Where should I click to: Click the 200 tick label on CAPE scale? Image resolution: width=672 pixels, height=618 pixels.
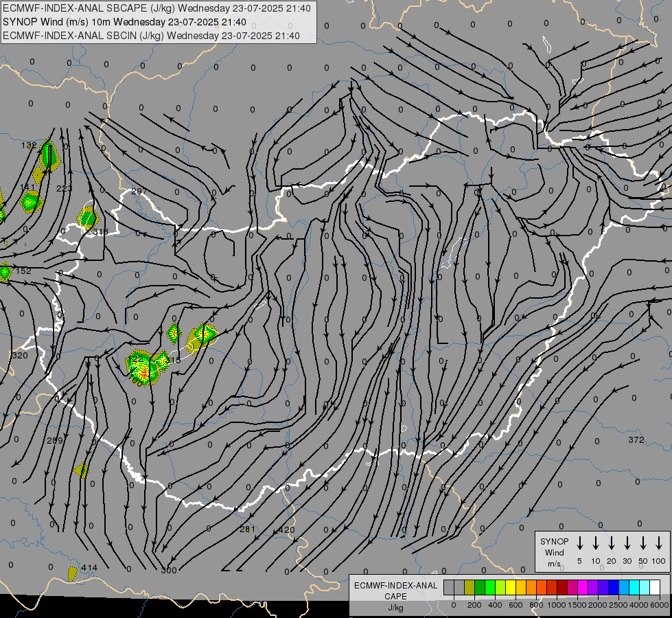[474, 605]
